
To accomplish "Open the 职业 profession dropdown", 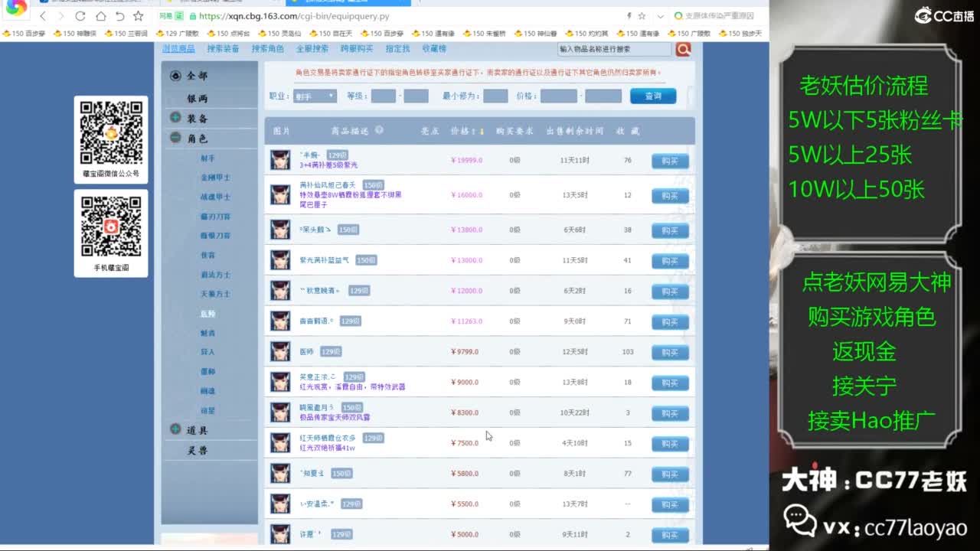I will click(315, 96).
